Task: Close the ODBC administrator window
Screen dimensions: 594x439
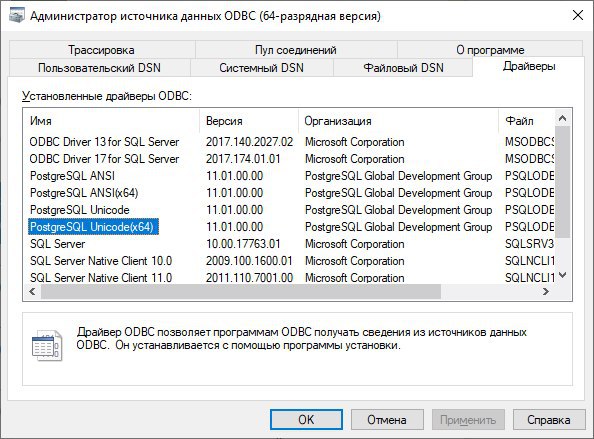Action: (x=578, y=16)
